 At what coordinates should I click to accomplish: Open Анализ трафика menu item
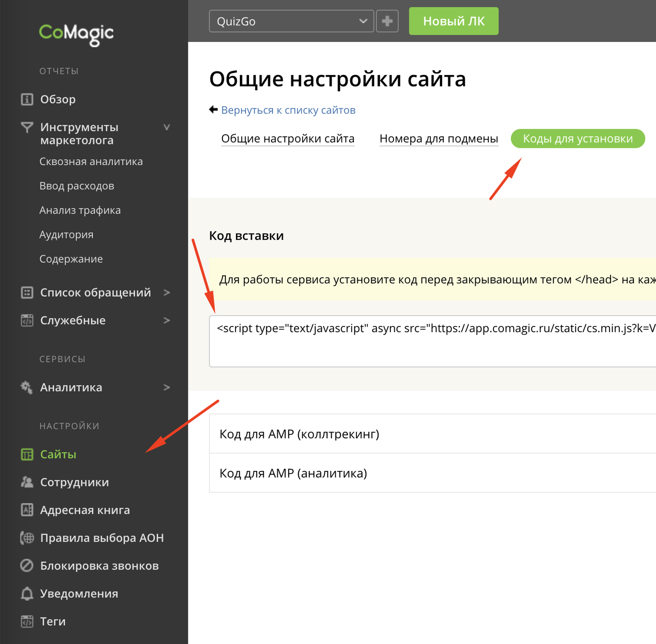tap(80, 210)
